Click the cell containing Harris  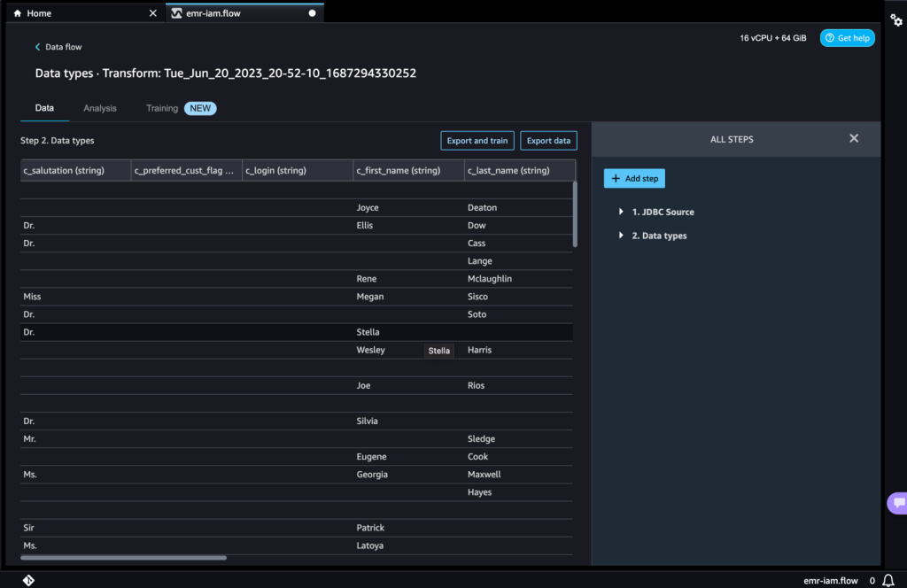(519, 350)
